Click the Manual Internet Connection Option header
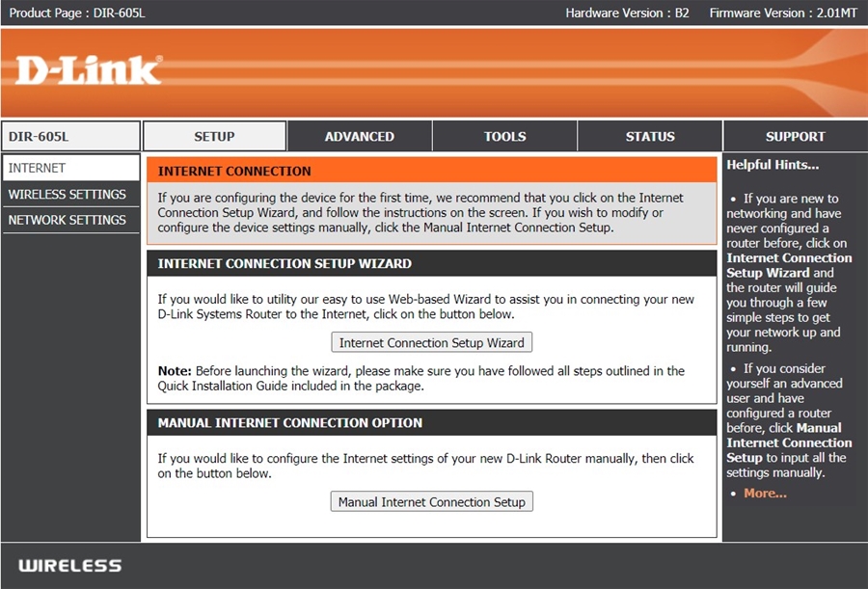 coord(432,423)
